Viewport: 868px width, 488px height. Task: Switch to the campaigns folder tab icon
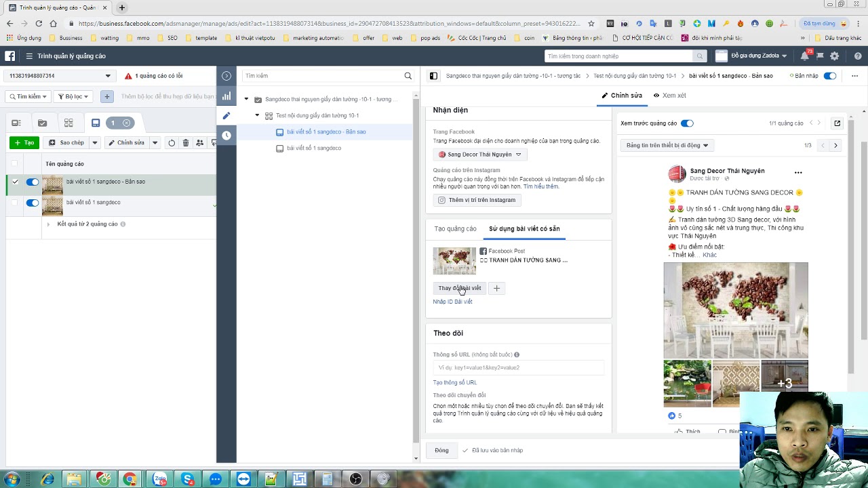[42, 123]
